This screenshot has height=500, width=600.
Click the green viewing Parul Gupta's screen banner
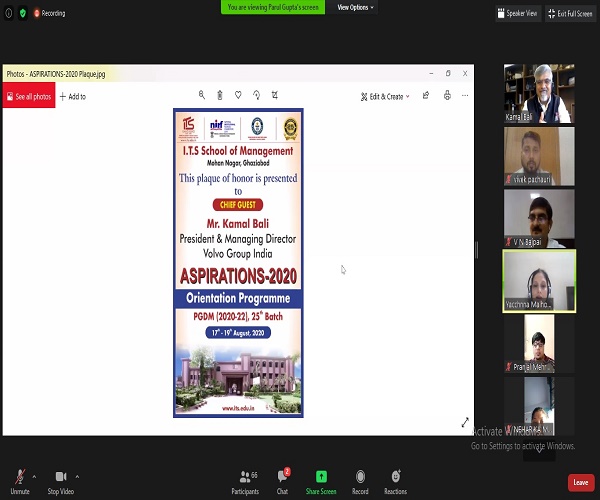pyautogui.click(x=273, y=7)
